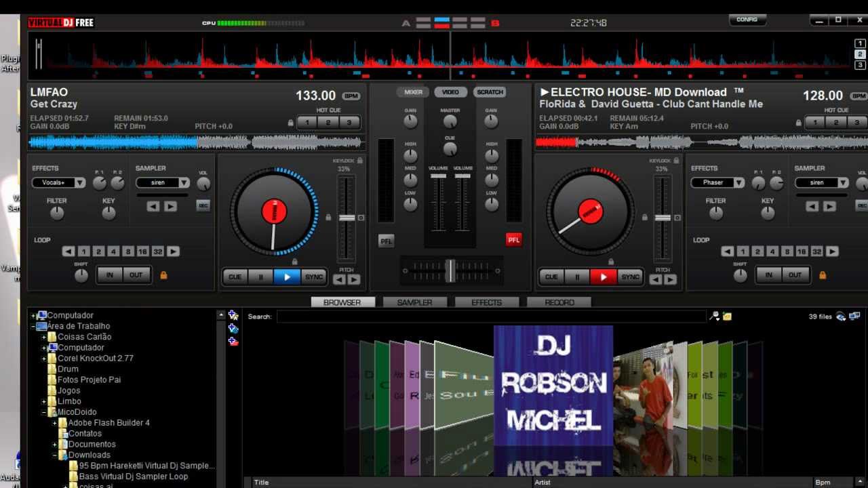Viewport: 868px width, 488px height.
Task: Expand Coisas Carlão folder
Action: pos(43,337)
